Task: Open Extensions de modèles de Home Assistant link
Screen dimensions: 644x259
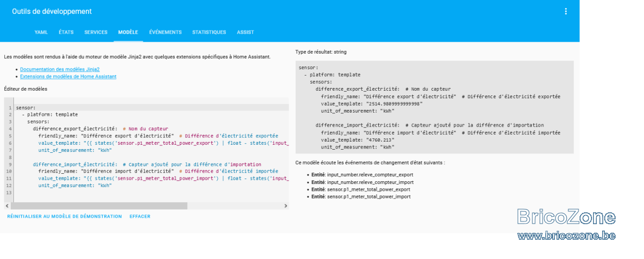Action: (68, 77)
